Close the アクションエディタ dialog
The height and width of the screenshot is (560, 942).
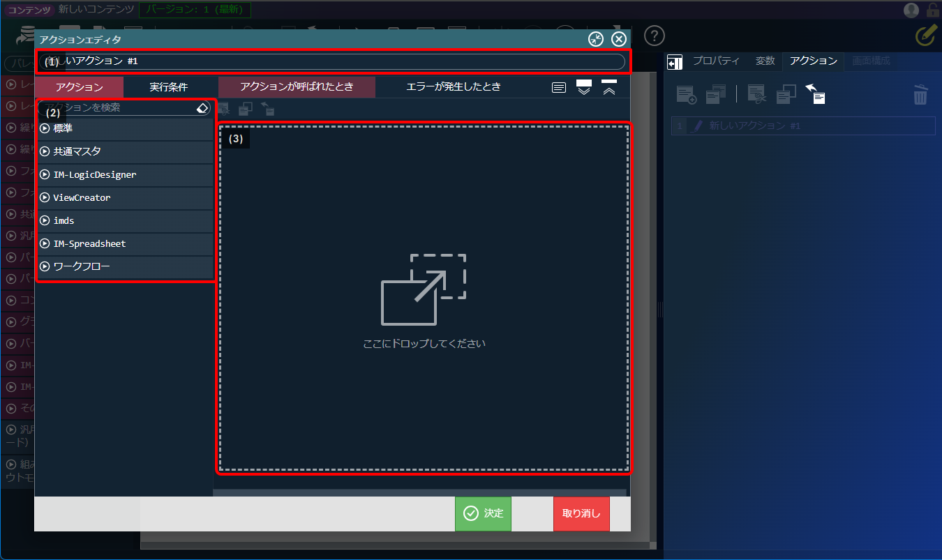(618, 39)
